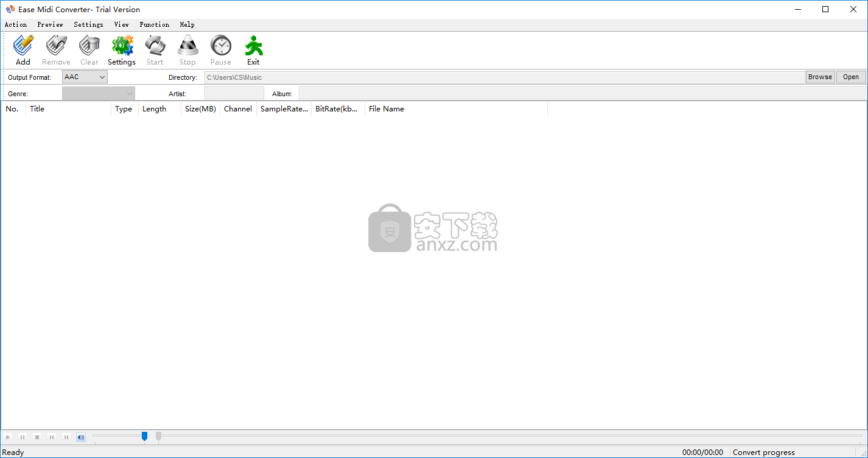Click the Type column header
The height and width of the screenshot is (458, 868).
pos(125,109)
